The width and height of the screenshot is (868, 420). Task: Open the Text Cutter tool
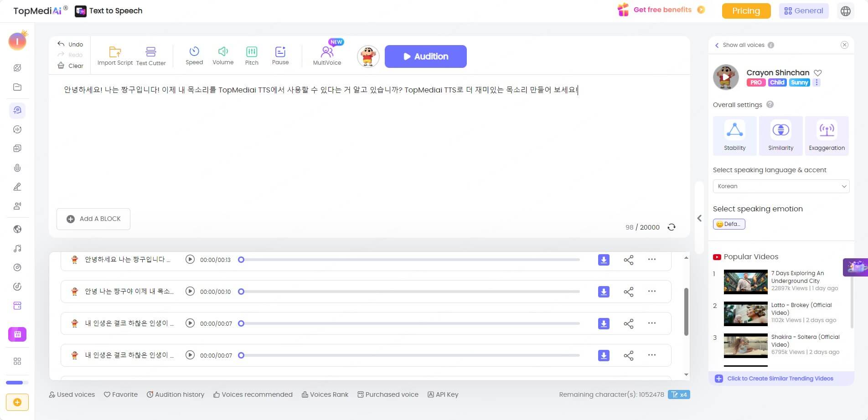[151, 56]
